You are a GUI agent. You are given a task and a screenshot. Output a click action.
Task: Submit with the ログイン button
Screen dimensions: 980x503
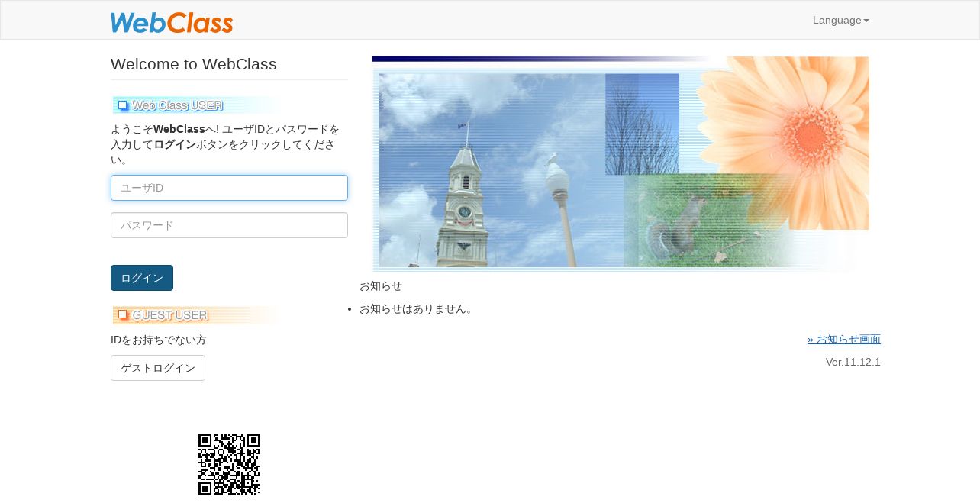(142, 278)
